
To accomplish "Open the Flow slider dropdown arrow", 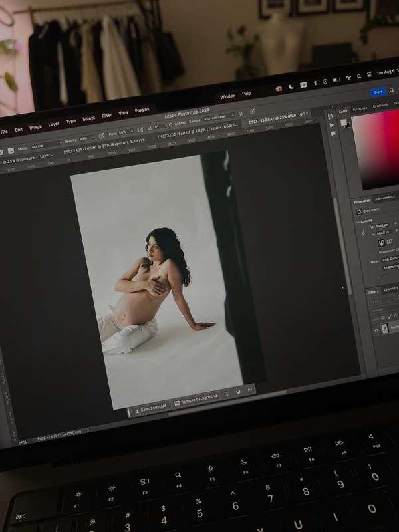I will pyautogui.click(x=131, y=132).
